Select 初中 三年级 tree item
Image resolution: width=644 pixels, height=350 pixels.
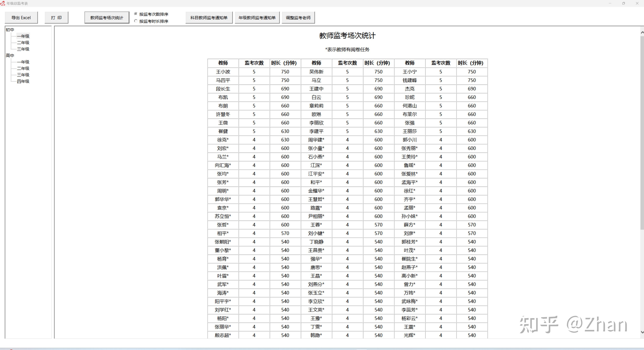point(23,49)
